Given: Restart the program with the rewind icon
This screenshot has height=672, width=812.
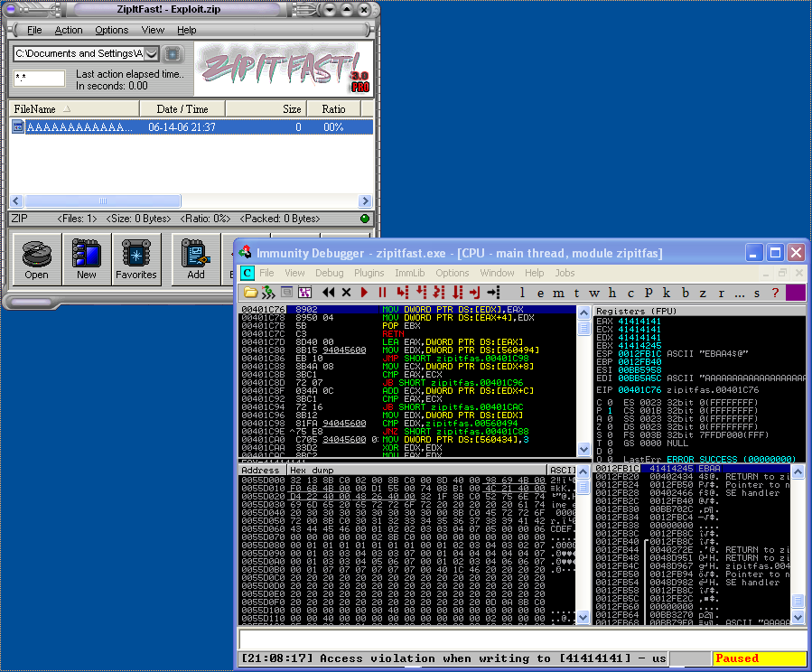Looking at the screenshot, I should (328, 293).
